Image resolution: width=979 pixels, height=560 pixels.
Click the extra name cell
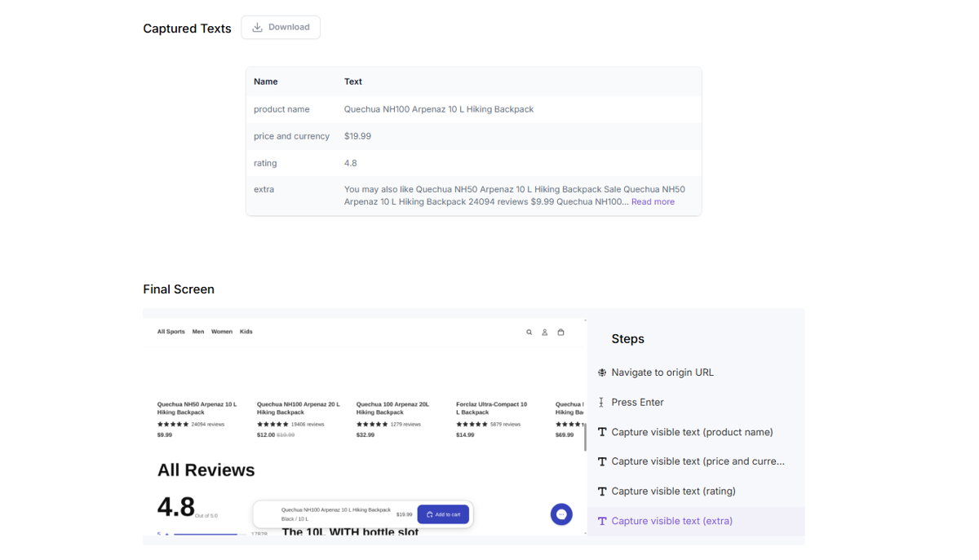(264, 189)
